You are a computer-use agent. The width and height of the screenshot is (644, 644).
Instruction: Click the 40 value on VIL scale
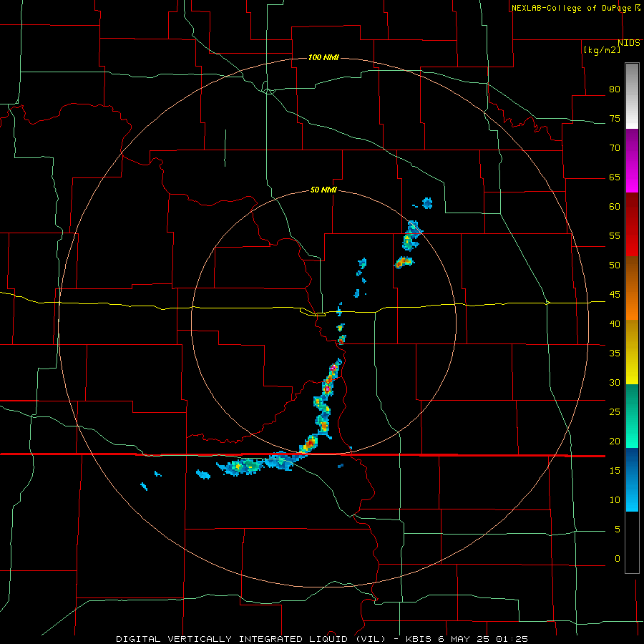pyautogui.click(x=615, y=323)
